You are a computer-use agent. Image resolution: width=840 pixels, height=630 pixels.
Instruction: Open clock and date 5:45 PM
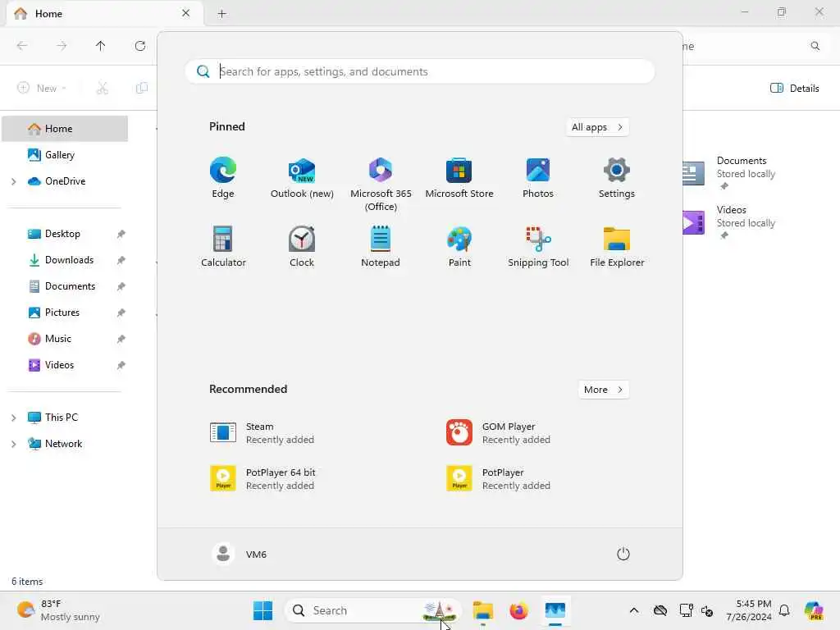tap(749, 610)
